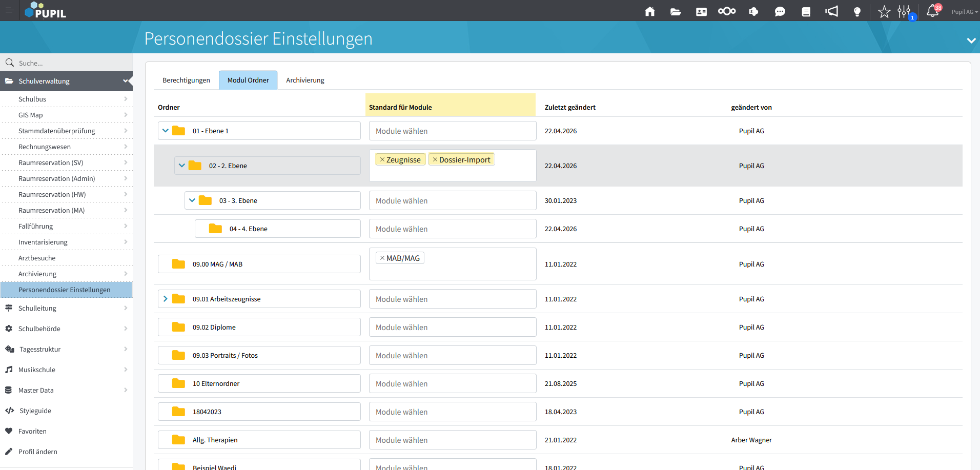Toggle the hamburger sidebar menu
The image size is (980, 470).
coord(9,10)
